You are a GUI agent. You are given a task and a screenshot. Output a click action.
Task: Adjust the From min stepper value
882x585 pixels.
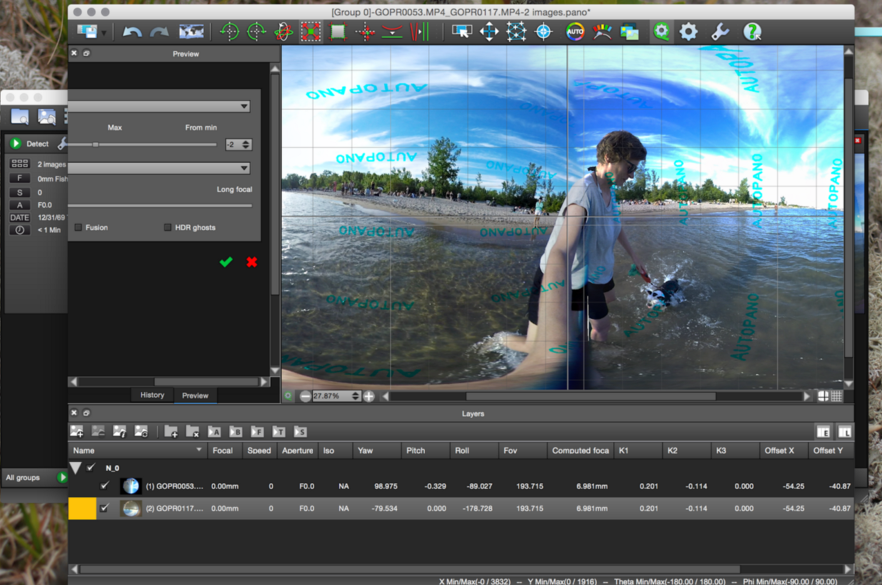(x=246, y=145)
